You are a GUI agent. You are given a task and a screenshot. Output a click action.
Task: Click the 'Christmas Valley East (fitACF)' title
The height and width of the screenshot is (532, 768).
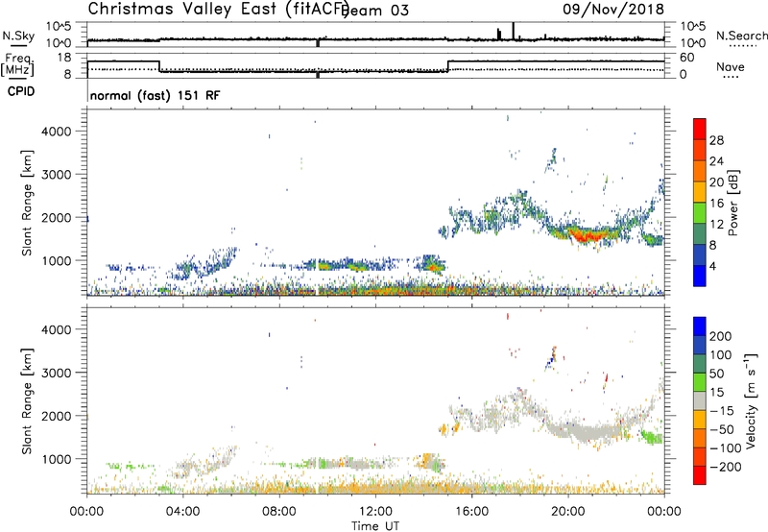point(219,9)
